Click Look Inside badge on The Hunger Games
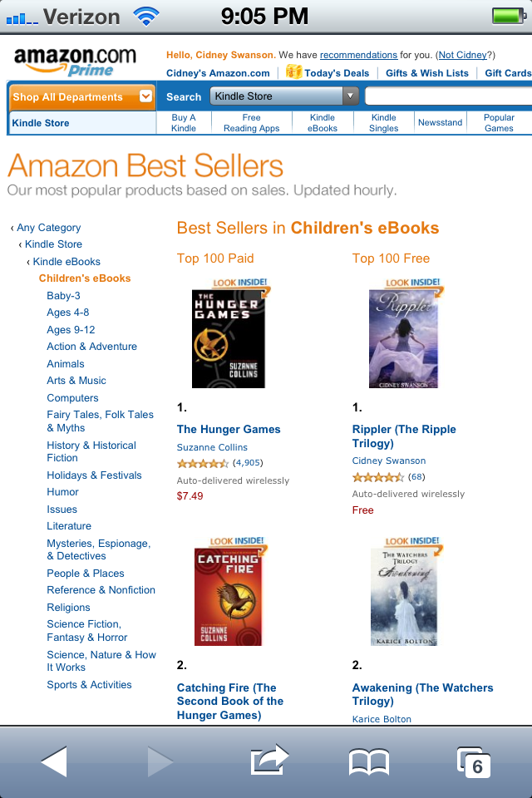This screenshot has height=798, width=532. 240,283
